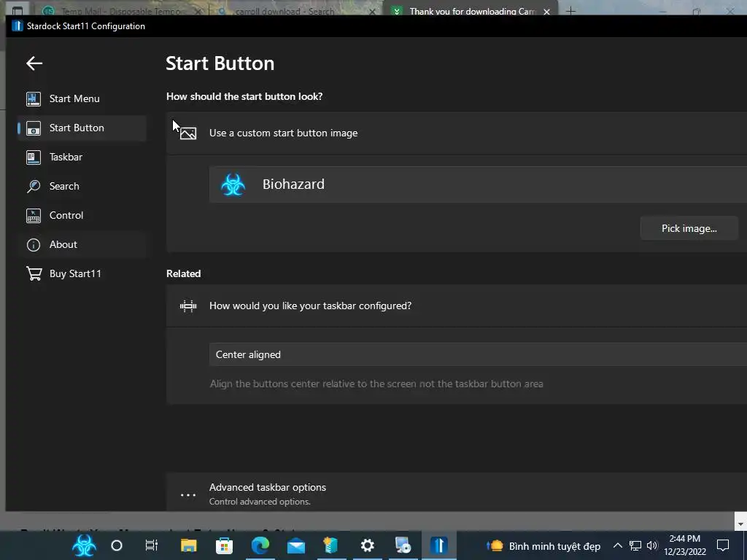Click the teal package app taskbar icon
The image size is (747, 560).
click(x=332, y=545)
